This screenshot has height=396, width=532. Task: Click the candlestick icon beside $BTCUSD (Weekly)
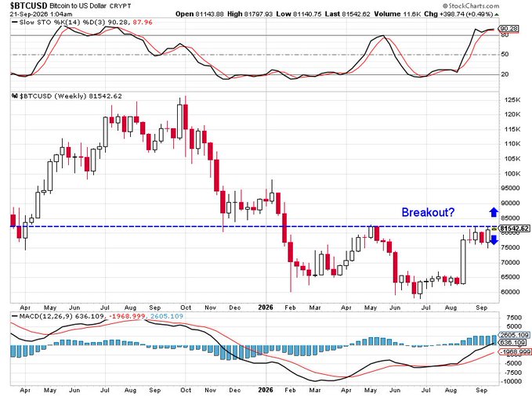pyautogui.click(x=15, y=96)
